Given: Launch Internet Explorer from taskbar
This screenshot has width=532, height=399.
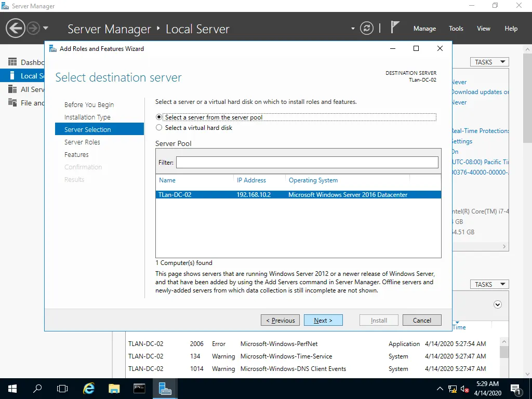Looking at the screenshot, I should [88, 389].
